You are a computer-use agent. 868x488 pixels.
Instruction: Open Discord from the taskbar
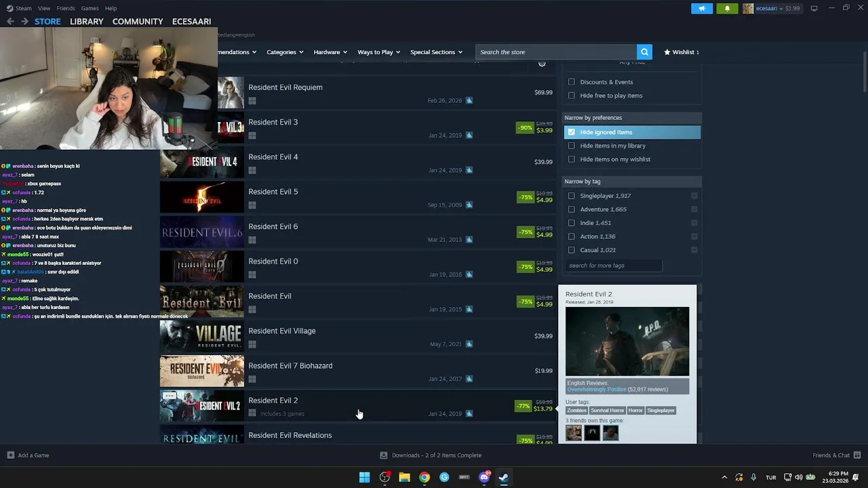tap(484, 477)
